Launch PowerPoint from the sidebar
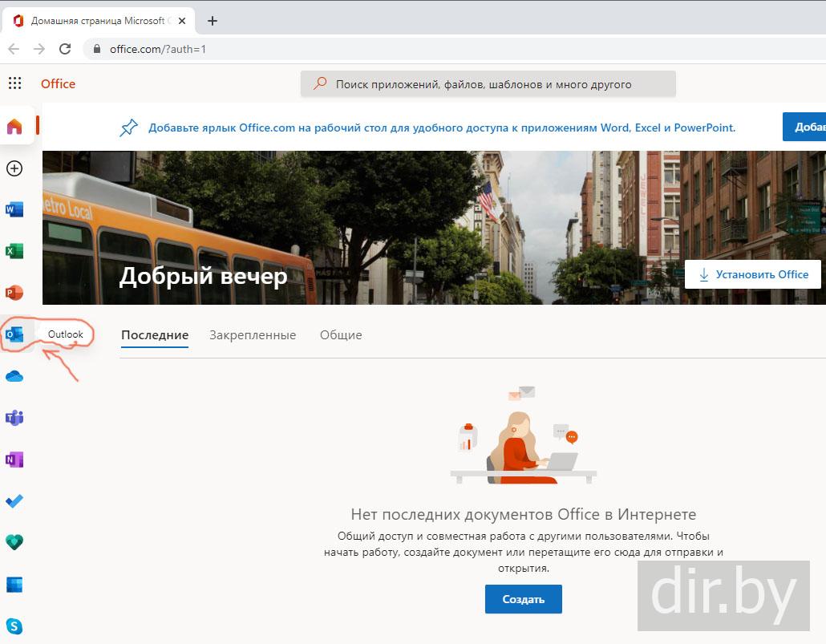Screen dimensions: 826x644 [x=14, y=293]
